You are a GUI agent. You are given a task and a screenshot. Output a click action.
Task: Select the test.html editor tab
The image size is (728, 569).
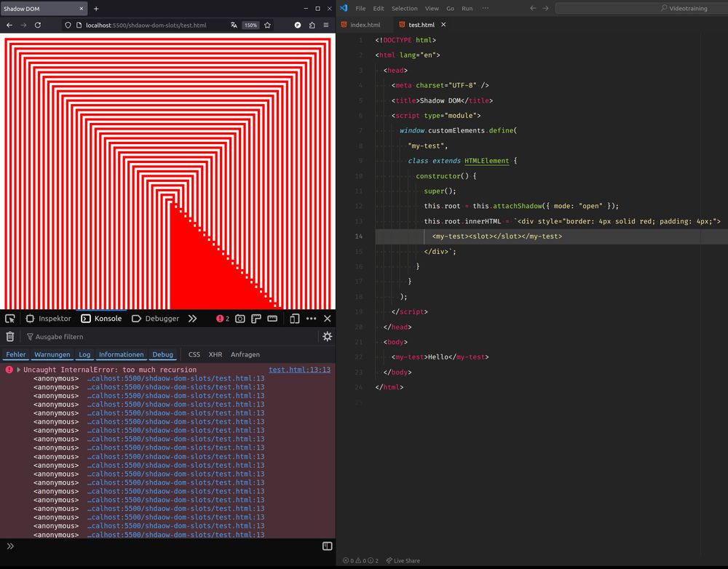point(422,25)
